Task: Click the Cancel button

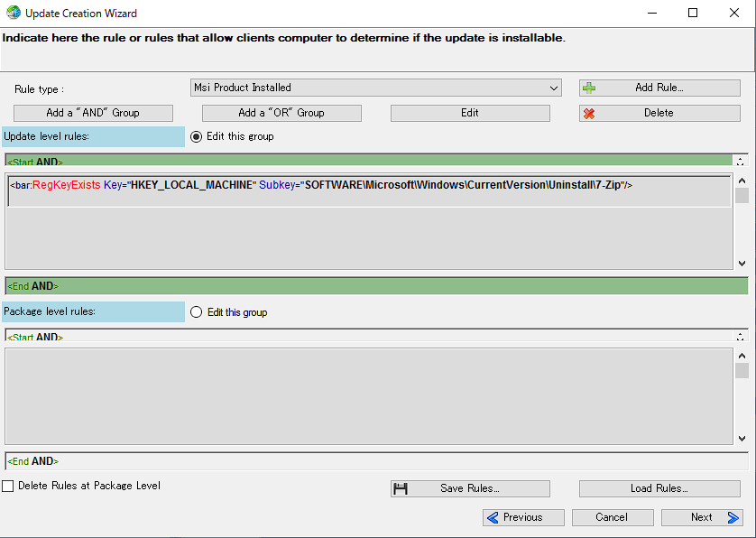Action: 613,517
